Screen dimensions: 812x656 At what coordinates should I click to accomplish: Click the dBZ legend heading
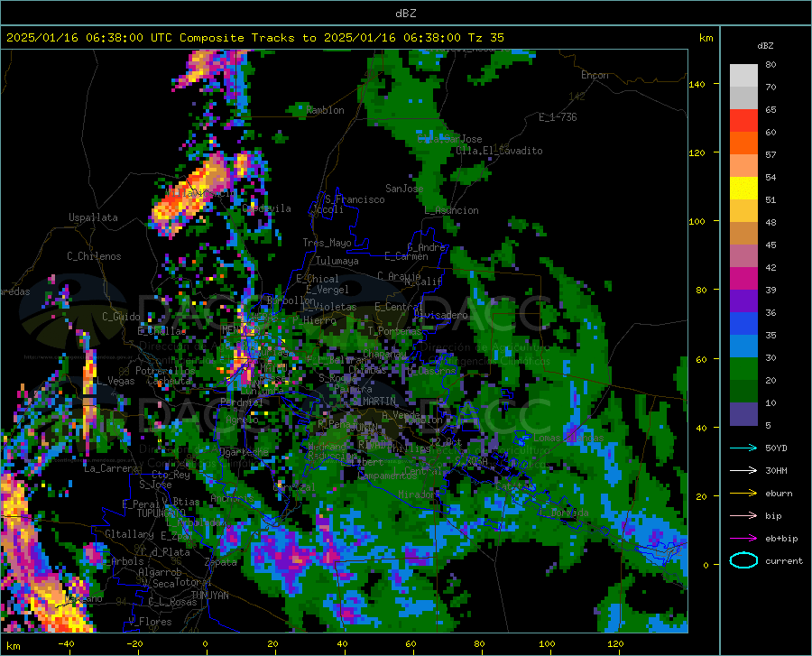[x=765, y=45]
